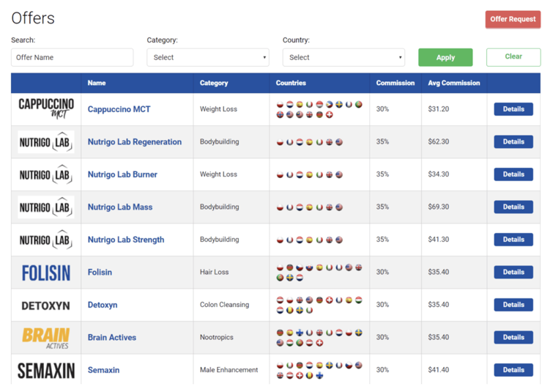View Details for Semaxin
The height and width of the screenshot is (392, 553).
tap(513, 370)
